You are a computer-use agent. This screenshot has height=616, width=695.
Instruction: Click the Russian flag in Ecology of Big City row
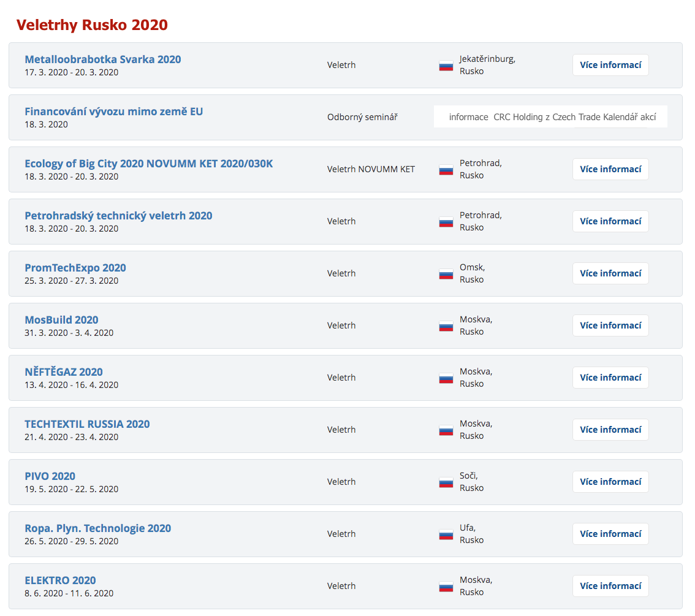pos(446,170)
